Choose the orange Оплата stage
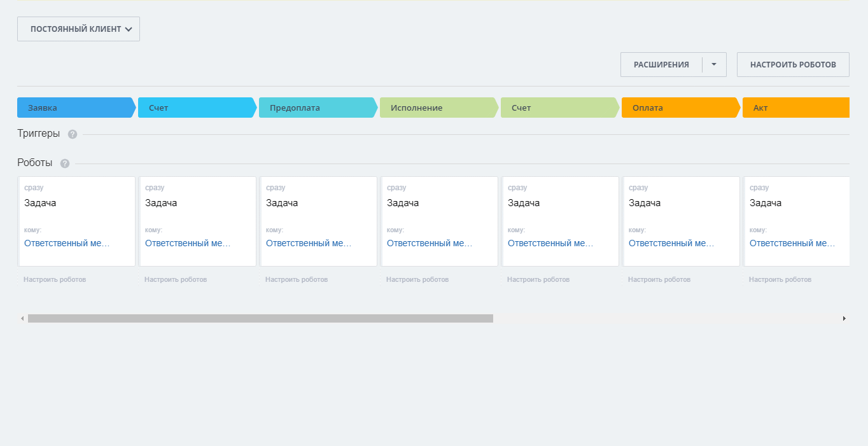This screenshot has height=446, width=868. point(679,108)
